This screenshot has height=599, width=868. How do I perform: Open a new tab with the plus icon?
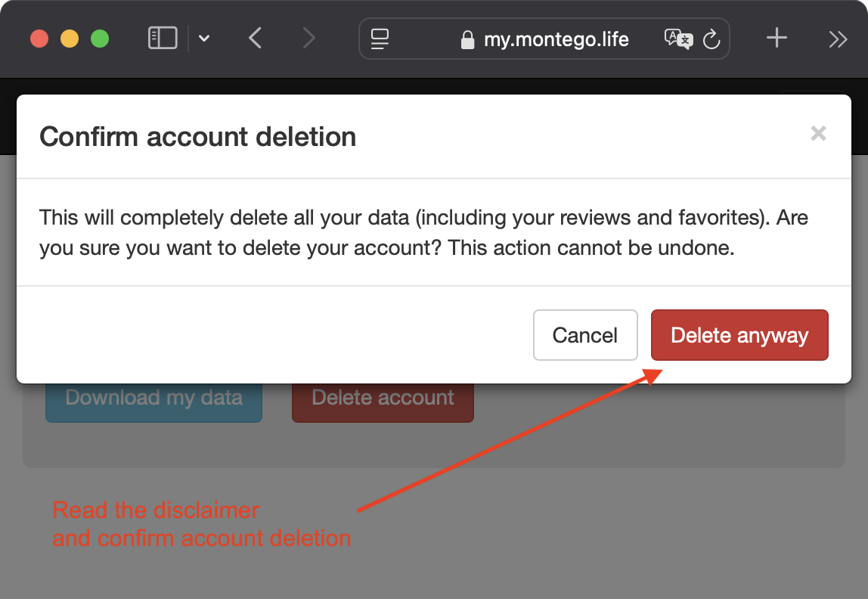pos(777,39)
